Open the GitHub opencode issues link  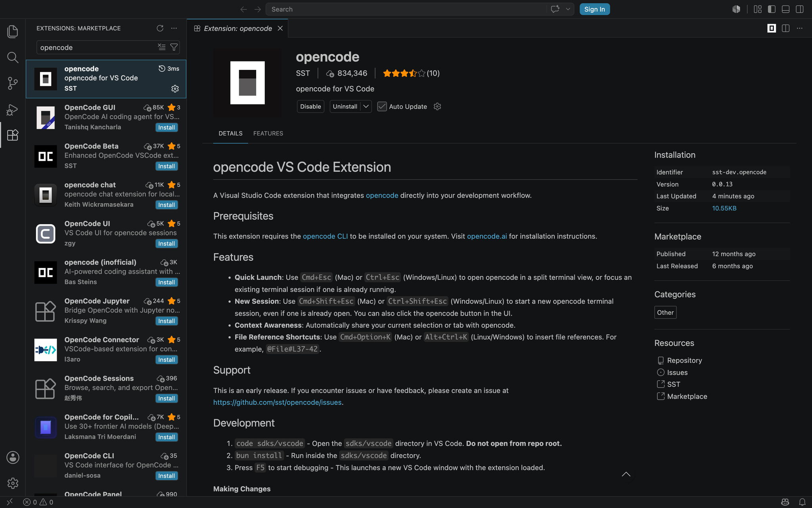(x=277, y=402)
